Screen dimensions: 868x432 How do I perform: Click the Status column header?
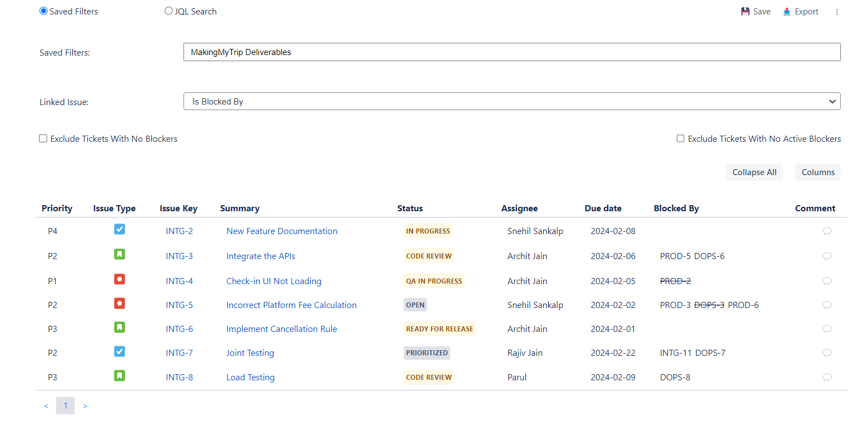410,208
